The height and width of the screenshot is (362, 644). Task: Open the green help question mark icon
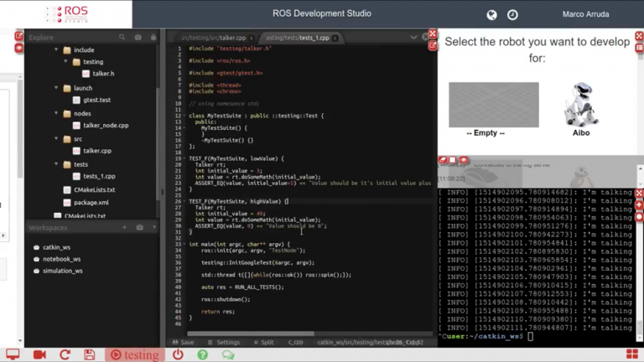coord(202,354)
